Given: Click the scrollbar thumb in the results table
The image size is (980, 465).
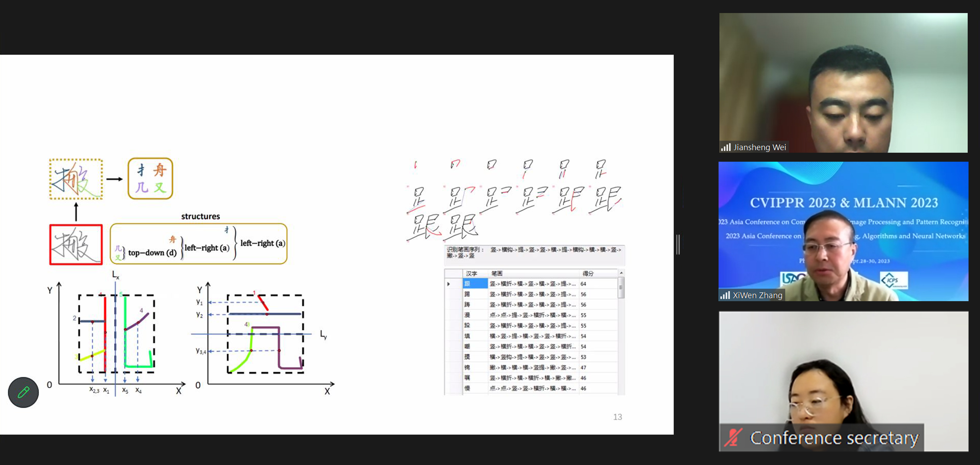Looking at the screenshot, I should 621,288.
